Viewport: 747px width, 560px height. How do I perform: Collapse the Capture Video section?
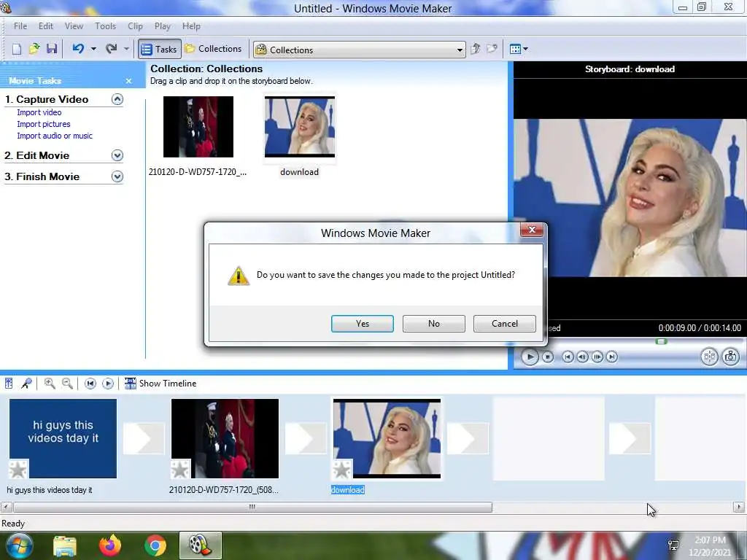(x=117, y=99)
